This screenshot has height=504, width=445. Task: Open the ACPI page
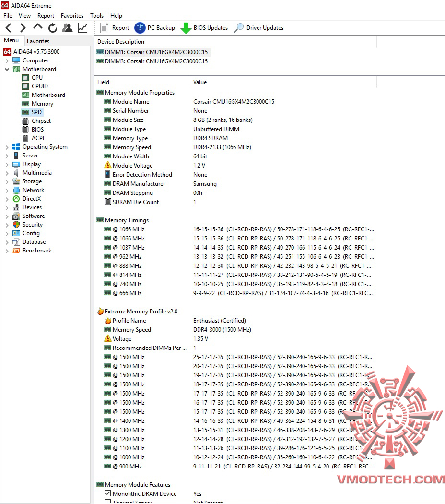pyautogui.click(x=33, y=138)
